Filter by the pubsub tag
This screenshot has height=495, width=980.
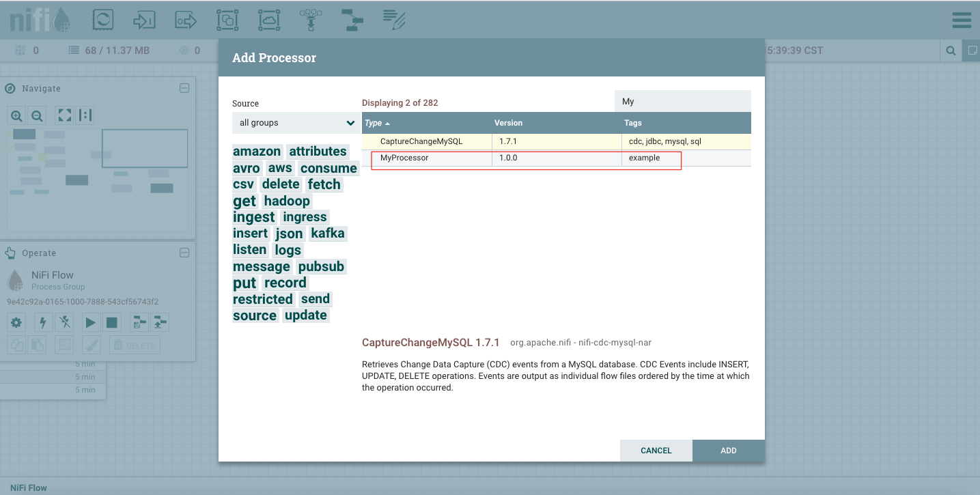pos(321,266)
